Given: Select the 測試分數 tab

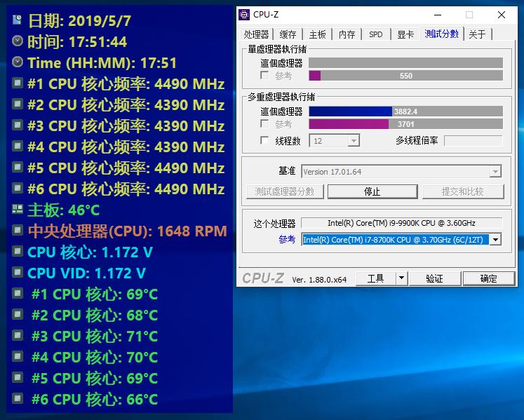Looking at the screenshot, I should (x=441, y=34).
